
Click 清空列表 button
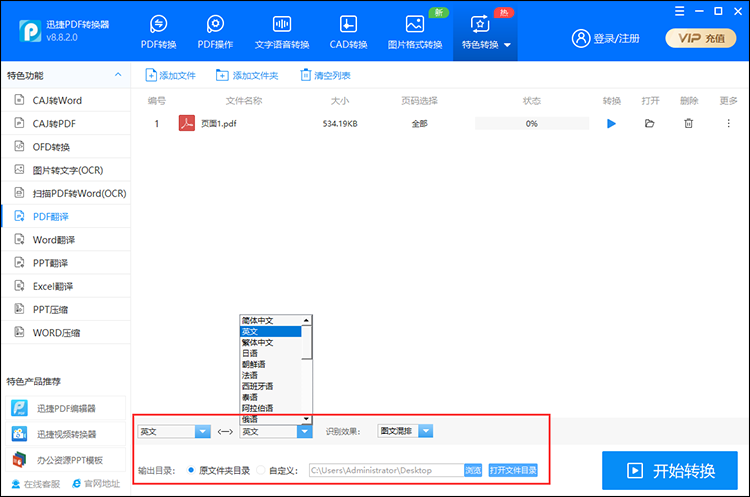325,75
